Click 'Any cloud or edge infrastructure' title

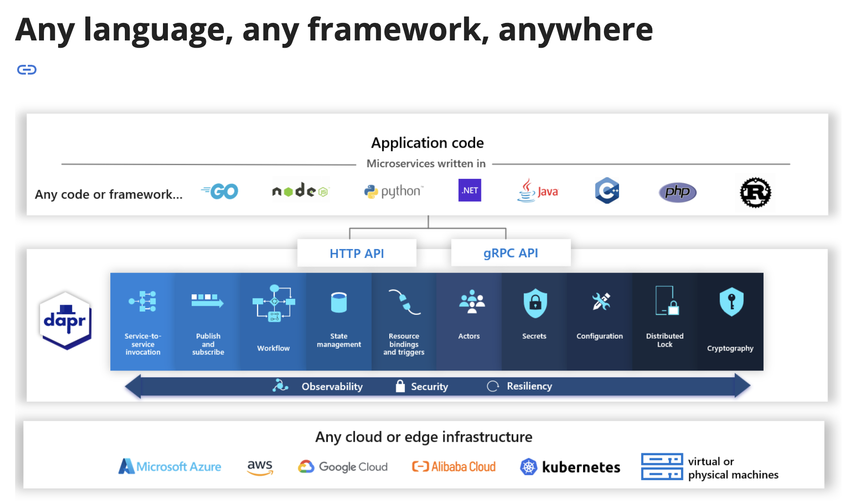pos(423,437)
